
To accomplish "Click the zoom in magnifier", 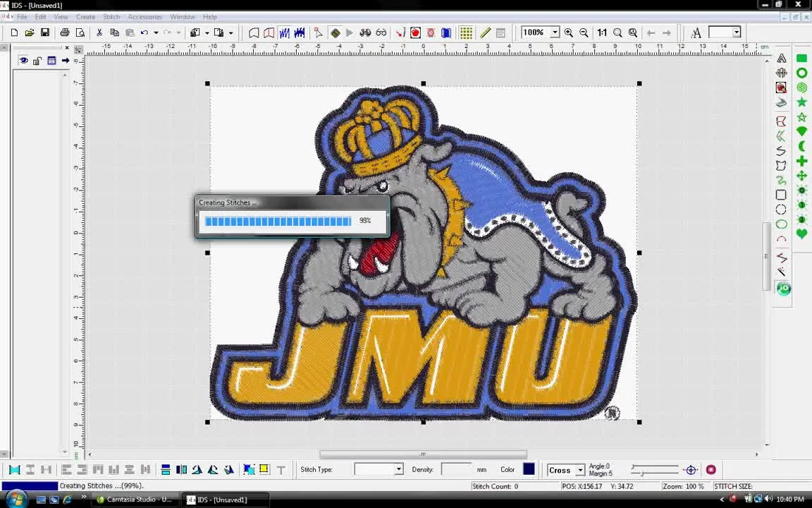I will point(569,32).
